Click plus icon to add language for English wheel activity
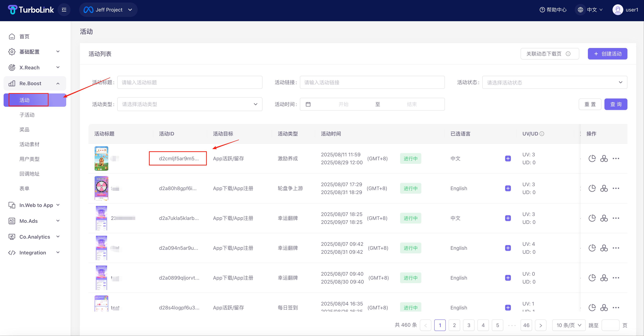This screenshot has height=336, width=644. click(x=508, y=188)
